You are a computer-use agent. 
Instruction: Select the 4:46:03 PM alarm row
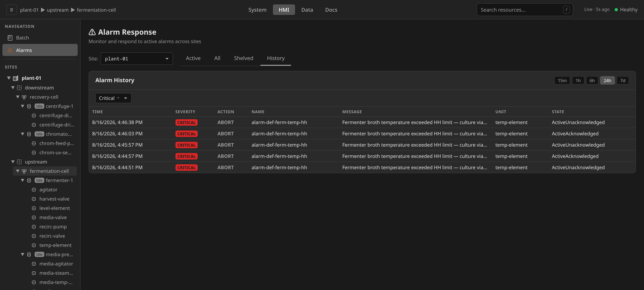pyautogui.click(x=362, y=134)
